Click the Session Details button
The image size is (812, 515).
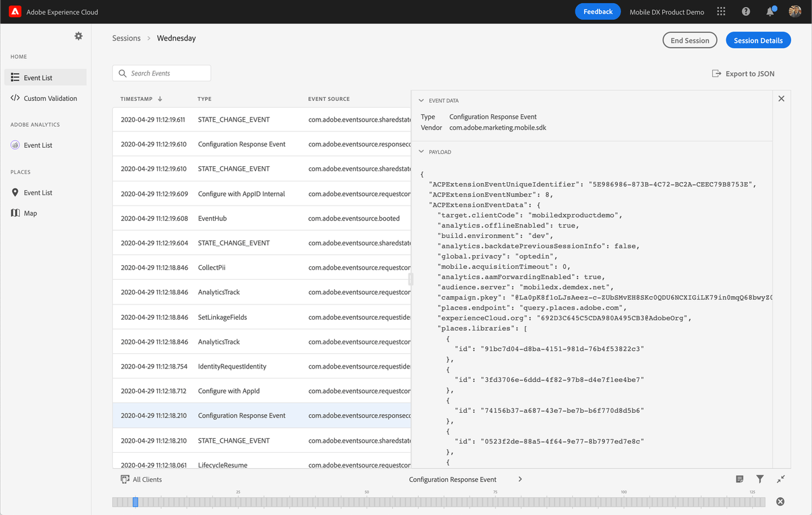[x=758, y=40]
